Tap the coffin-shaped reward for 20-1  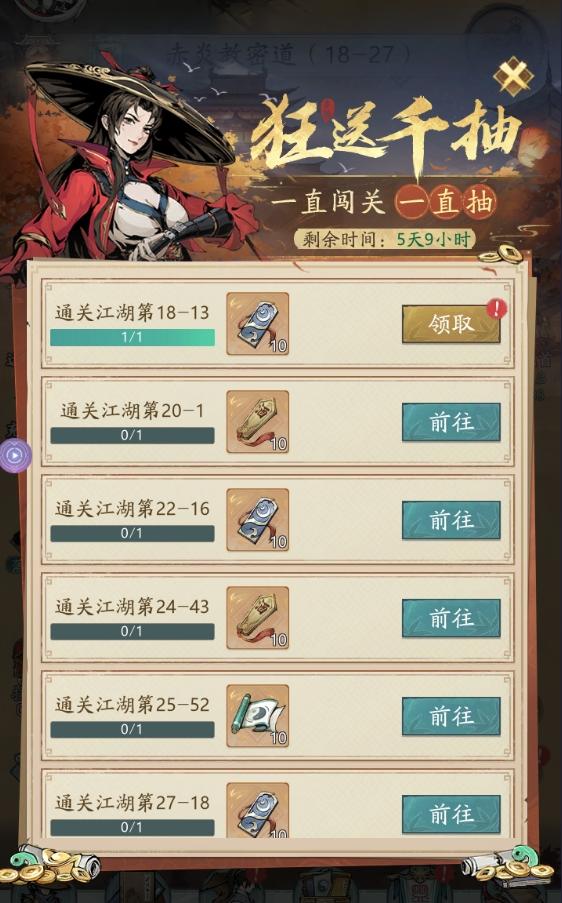click(x=257, y=422)
